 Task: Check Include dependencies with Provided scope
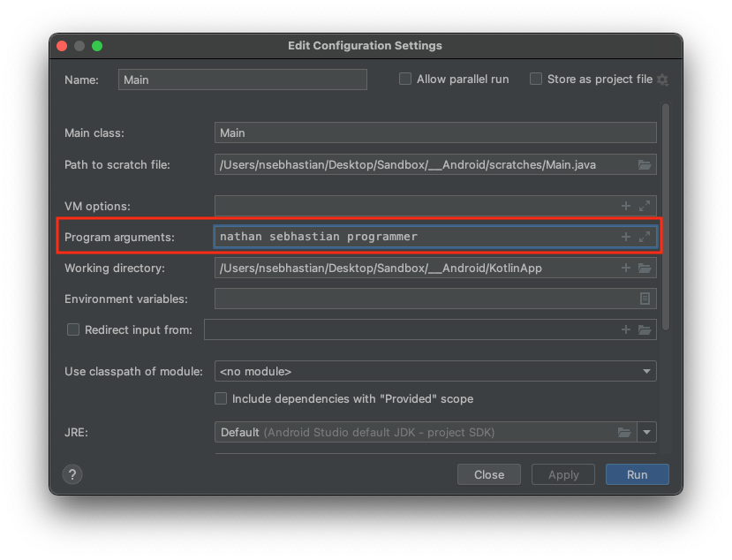click(x=221, y=398)
